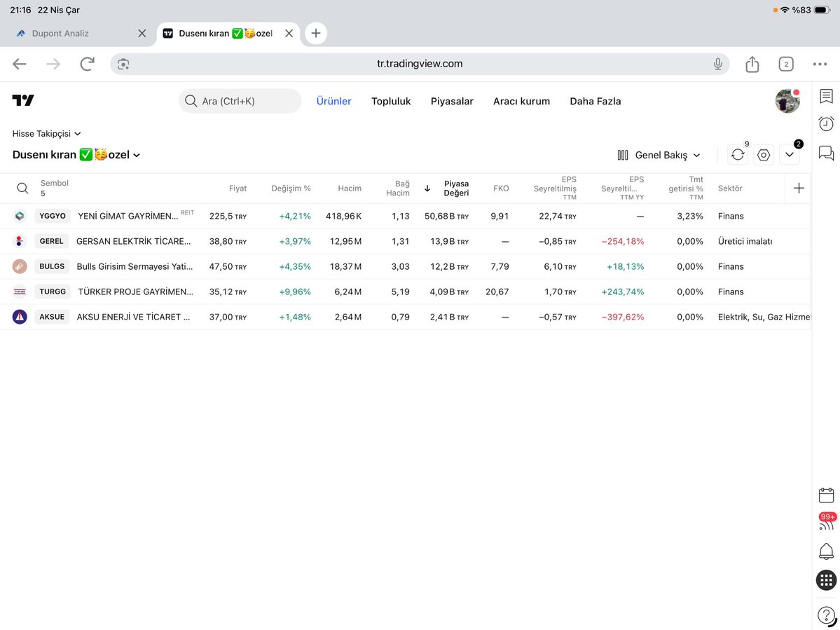Open the watchlist panel icon in sidebar
840x630 pixels.
tap(826, 97)
